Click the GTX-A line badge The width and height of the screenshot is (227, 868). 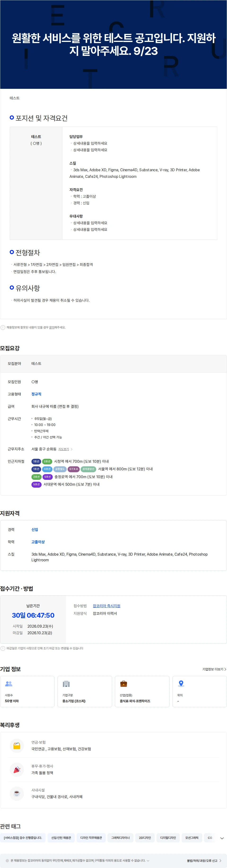coord(74,469)
